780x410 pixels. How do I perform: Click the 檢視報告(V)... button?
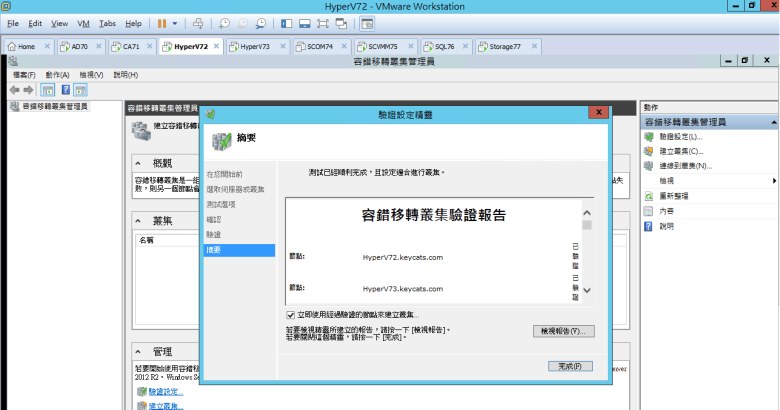coord(563,331)
